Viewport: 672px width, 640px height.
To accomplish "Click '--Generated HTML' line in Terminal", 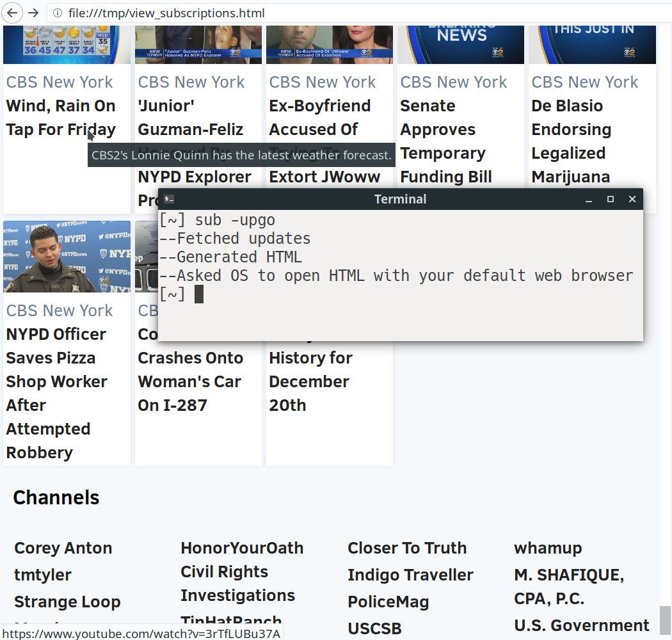I will (230, 257).
